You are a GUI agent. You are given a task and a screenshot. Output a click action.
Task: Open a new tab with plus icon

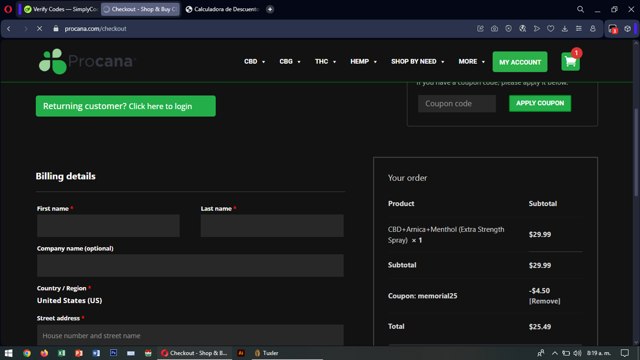click(x=270, y=9)
